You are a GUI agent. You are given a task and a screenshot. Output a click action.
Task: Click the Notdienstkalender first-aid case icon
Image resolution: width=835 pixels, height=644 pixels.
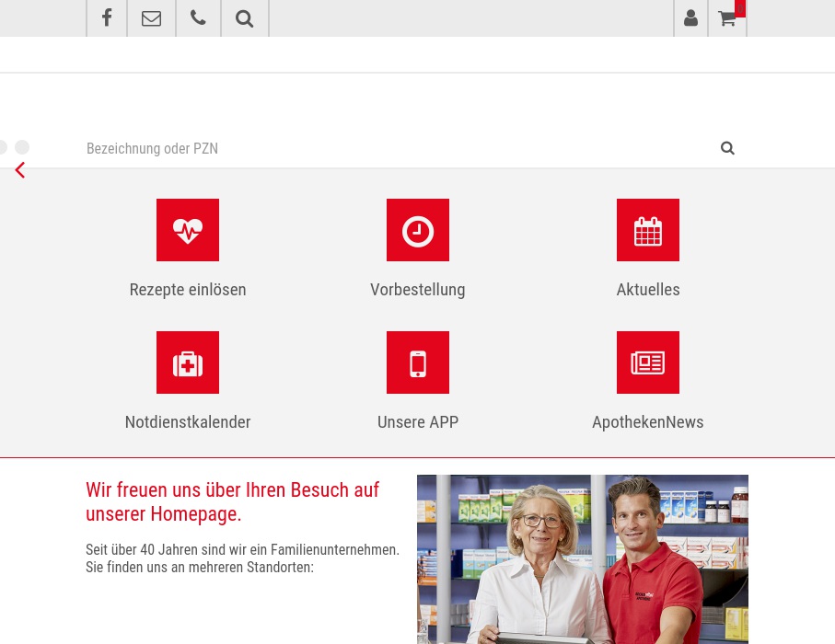point(188,362)
